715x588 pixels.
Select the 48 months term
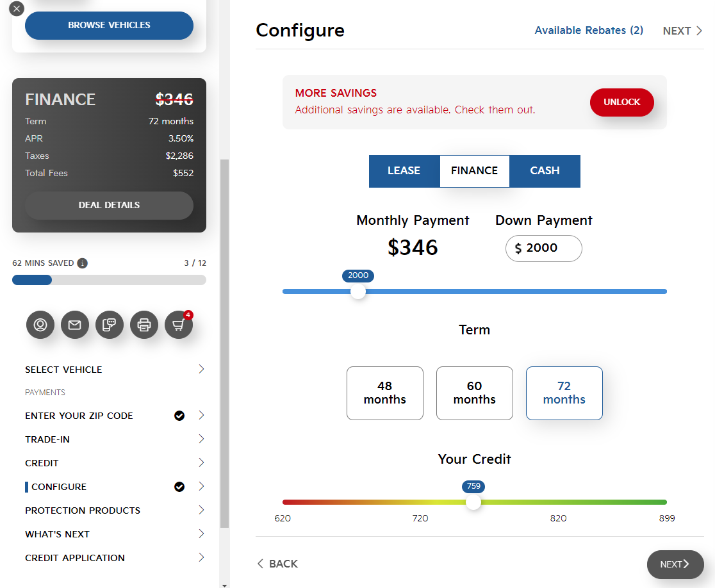point(385,393)
